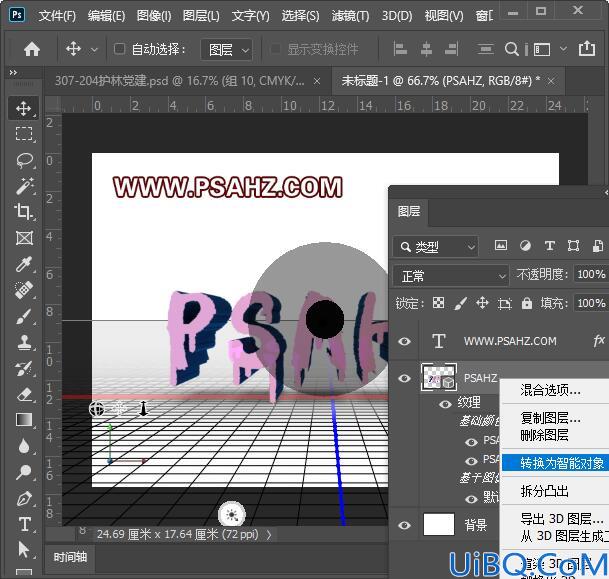609x579 pixels.
Task: Toggle lock position
Action: (x=482, y=303)
